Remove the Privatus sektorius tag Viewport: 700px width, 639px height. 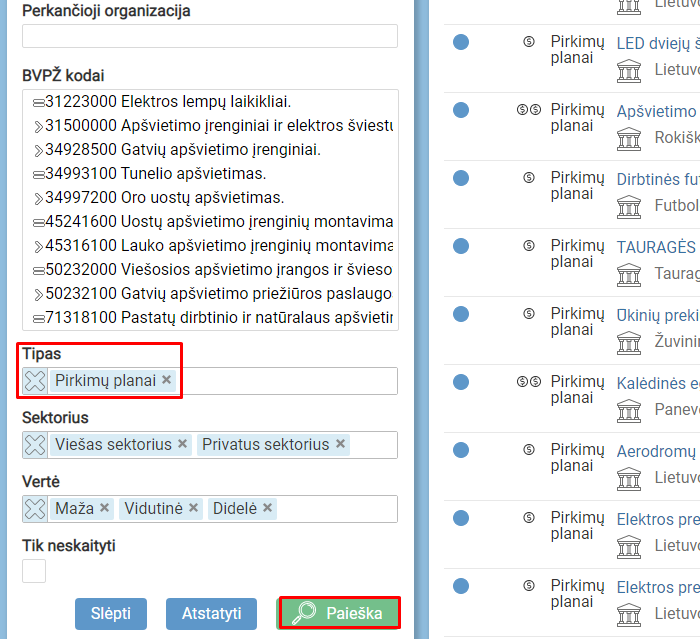(341, 444)
